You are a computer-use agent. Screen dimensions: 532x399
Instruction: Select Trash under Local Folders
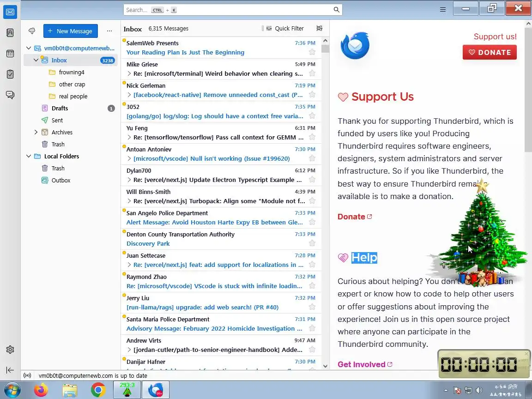pos(71,168)
